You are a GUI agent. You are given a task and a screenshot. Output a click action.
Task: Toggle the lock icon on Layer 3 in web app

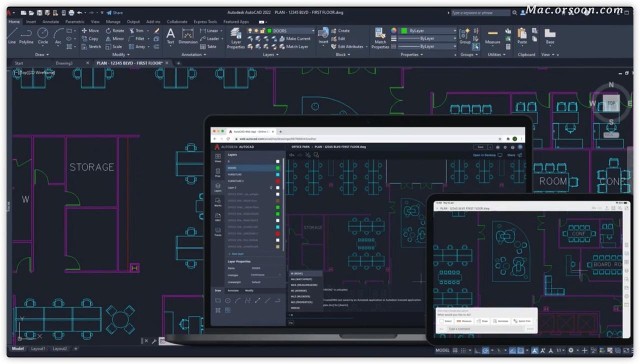click(x=271, y=186)
